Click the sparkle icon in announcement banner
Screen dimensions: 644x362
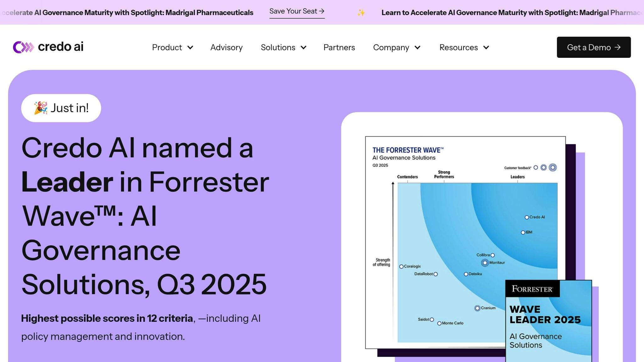(361, 13)
